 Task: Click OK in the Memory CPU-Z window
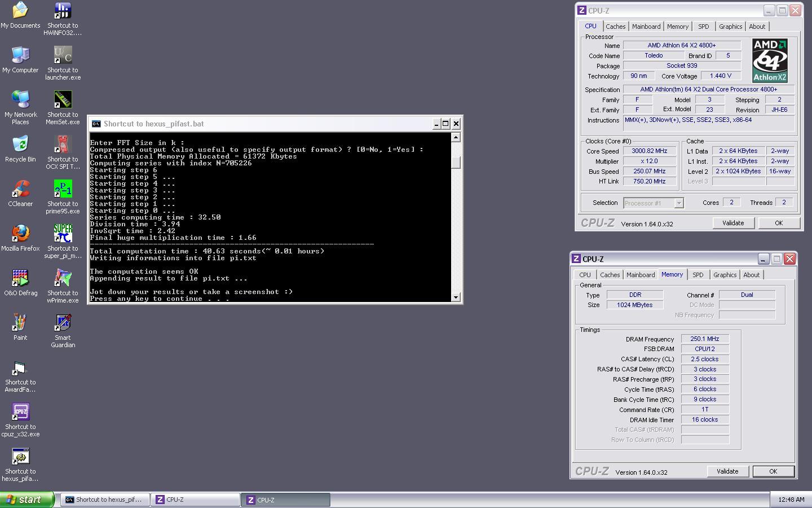coord(773,471)
